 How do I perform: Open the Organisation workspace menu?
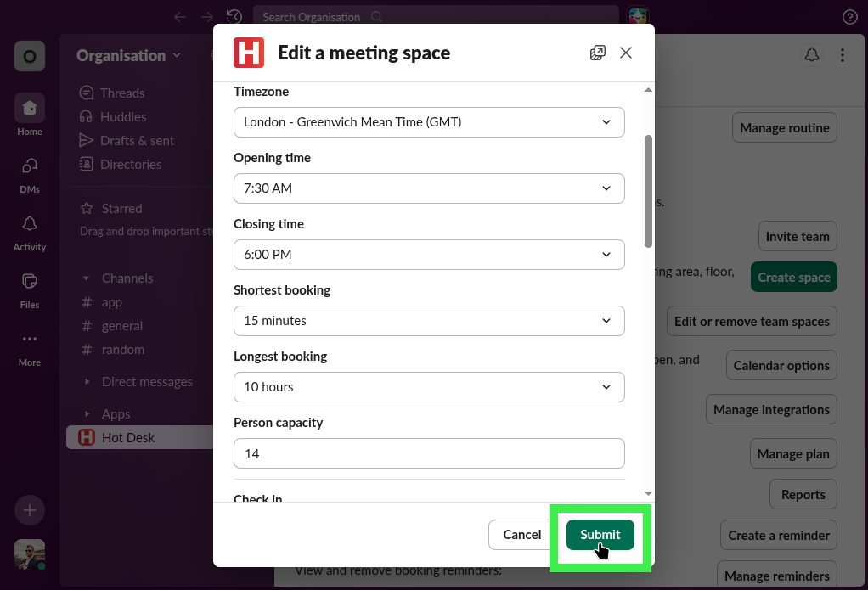point(127,55)
